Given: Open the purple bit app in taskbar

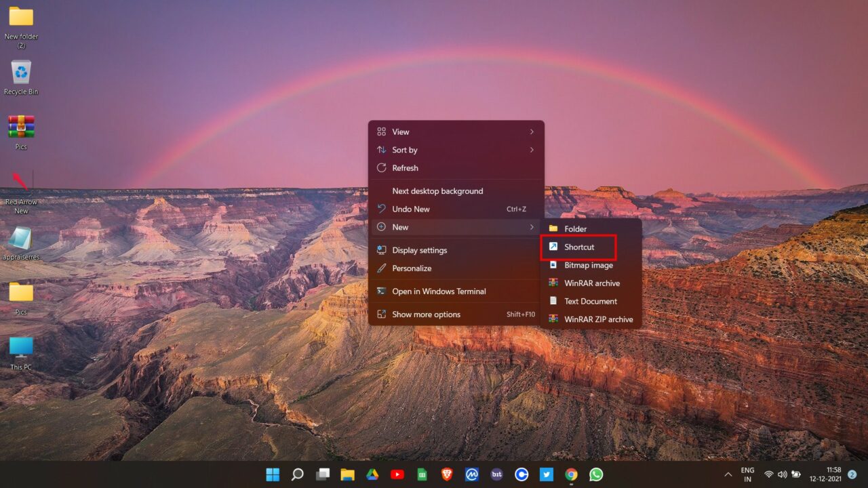Looking at the screenshot, I should (496, 474).
